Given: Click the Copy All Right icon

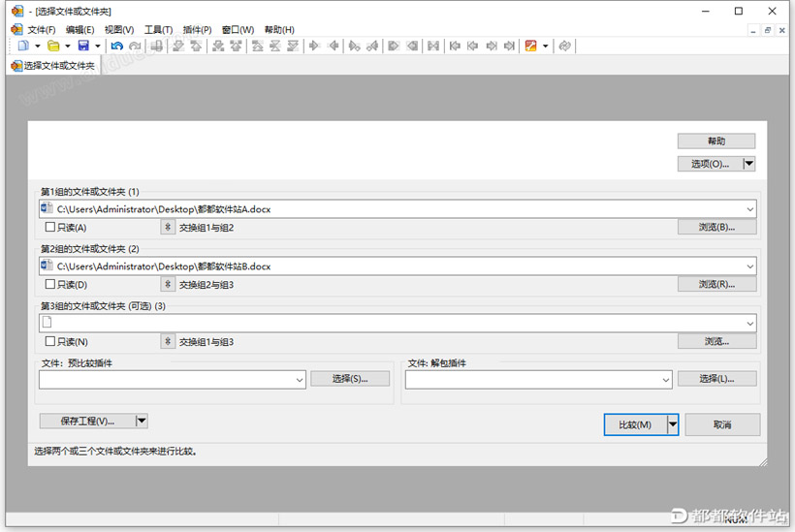Looking at the screenshot, I should click(394, 47).
